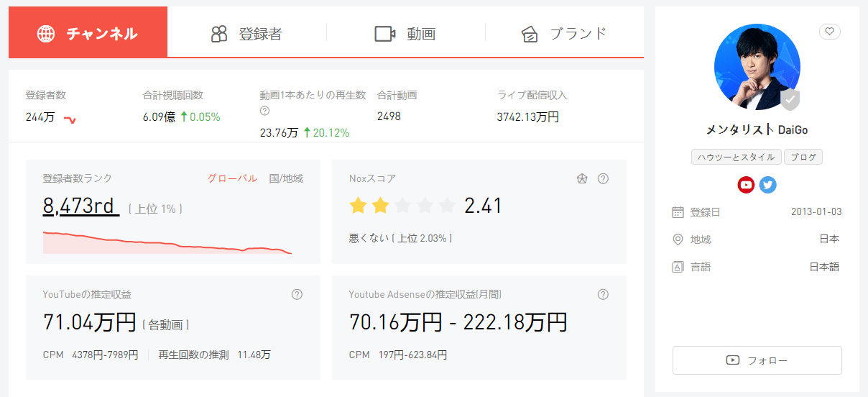
Task: Click help icon under 動画1本あたりの再生数
Action: point(264,111)
